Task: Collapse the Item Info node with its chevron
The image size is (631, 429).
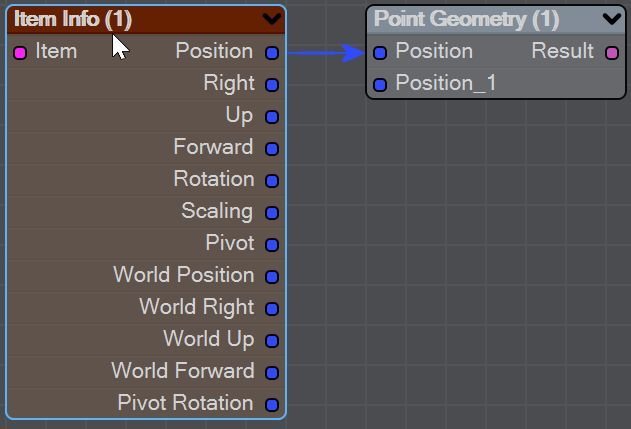Action: (272, 19)
